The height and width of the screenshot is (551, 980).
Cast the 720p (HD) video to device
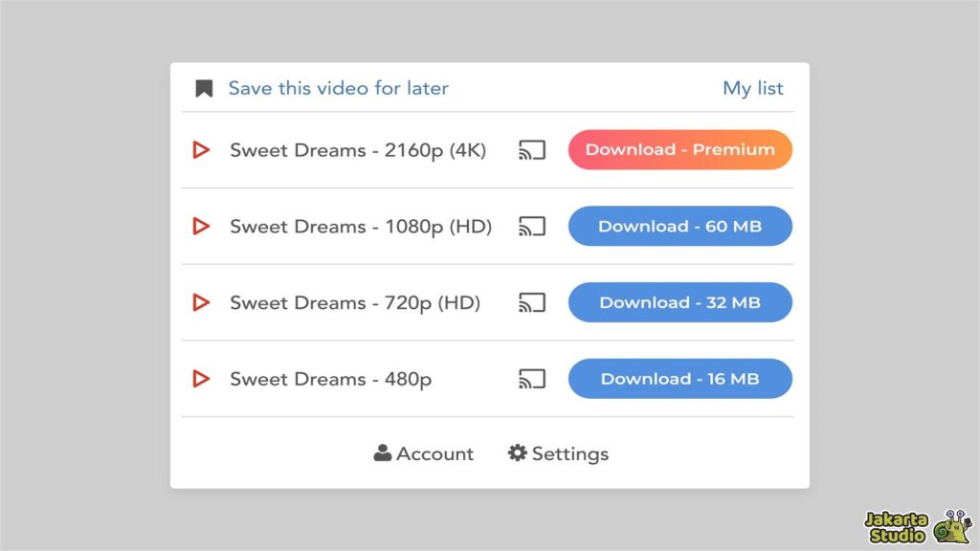tap(532, 303)
